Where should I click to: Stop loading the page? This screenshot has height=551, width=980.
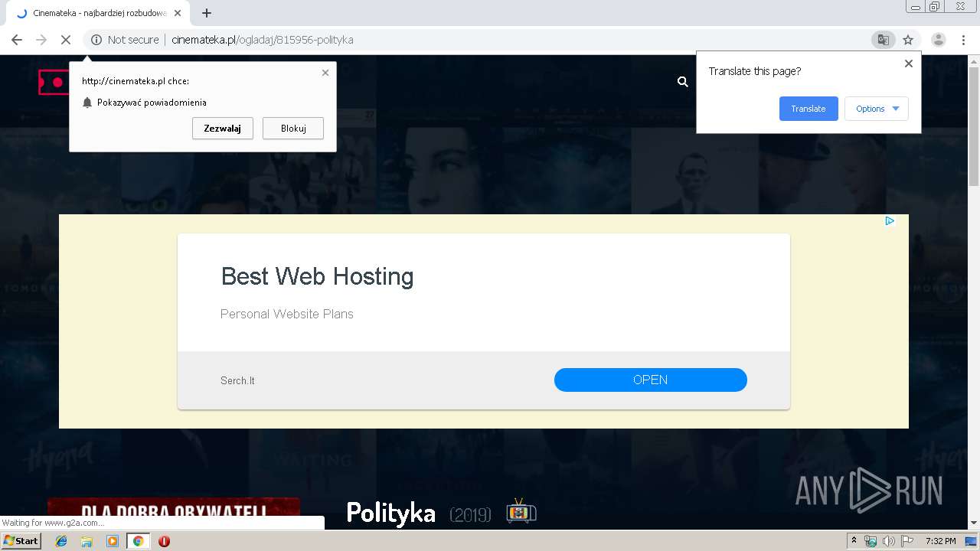[66, 40]
